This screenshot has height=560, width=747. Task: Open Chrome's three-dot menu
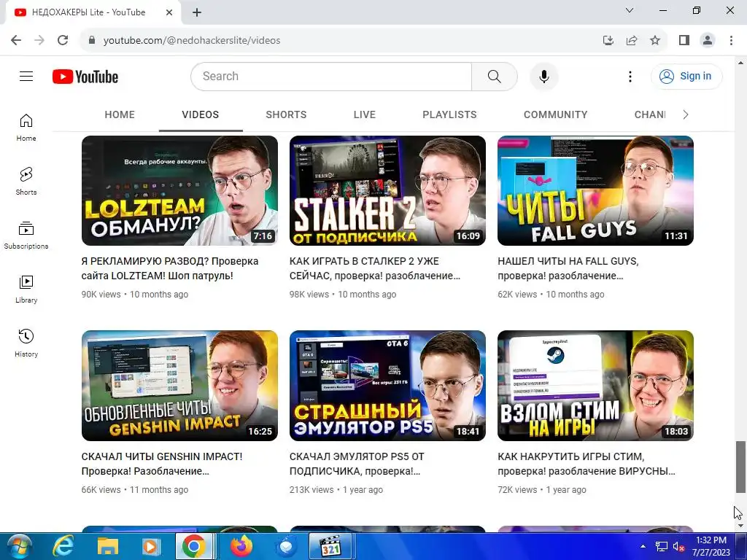[x=731, y=40]
